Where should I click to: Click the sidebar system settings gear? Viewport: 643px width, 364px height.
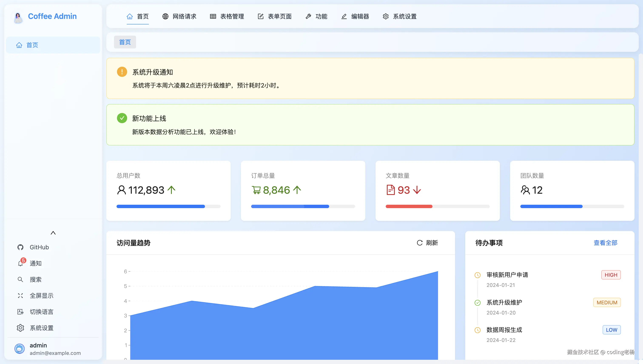pyautogui.click(x=20, y=328)
